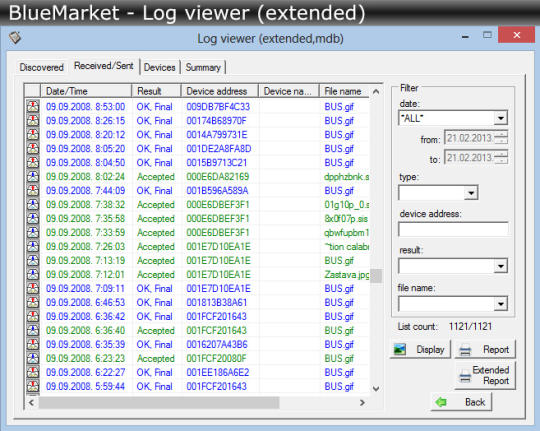Click device address 001DE2A8FA8D
Screen dimensions: 540x431
[x=219, y=148]
